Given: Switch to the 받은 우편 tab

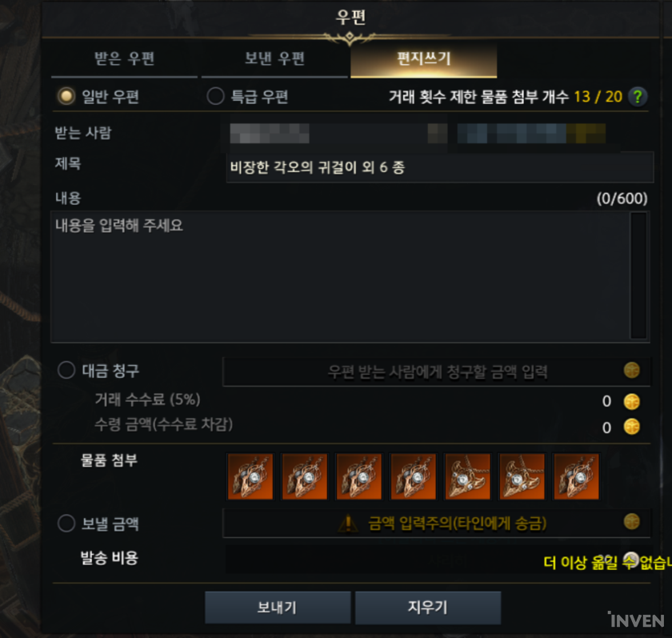Looking at the screenshot, I should point(124,59).
